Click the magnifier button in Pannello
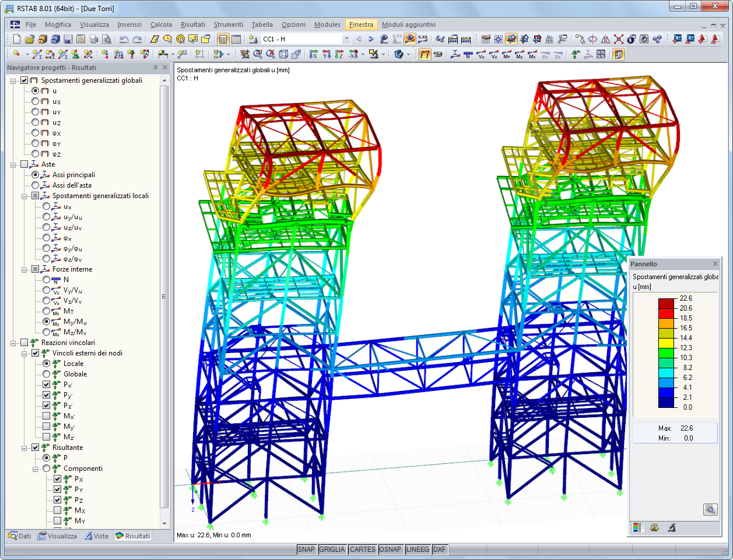 [x=710, y=510]
